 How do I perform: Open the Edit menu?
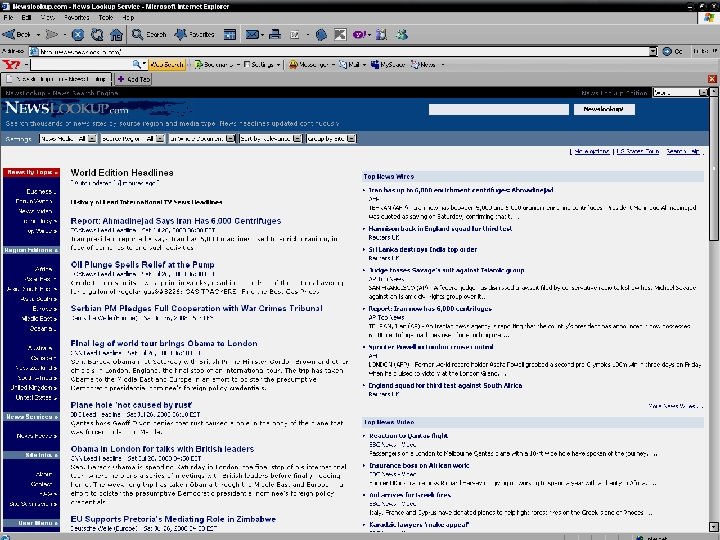pos(26,17)
